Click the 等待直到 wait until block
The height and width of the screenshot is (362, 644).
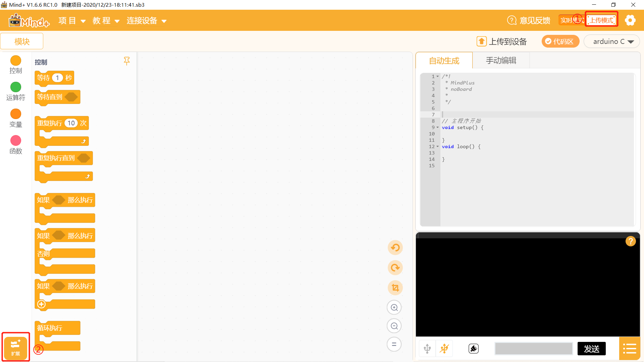pyautogui.click(x=50, y=97)
